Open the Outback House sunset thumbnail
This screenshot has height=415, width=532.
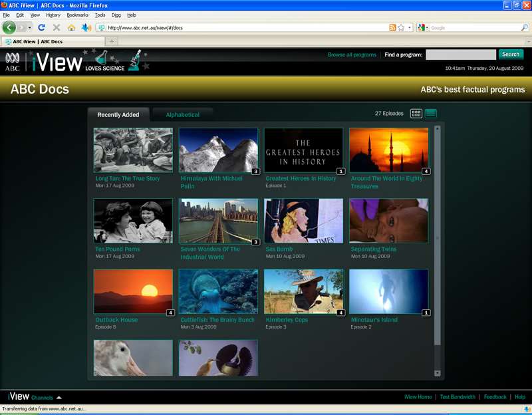tap(133, 291)
